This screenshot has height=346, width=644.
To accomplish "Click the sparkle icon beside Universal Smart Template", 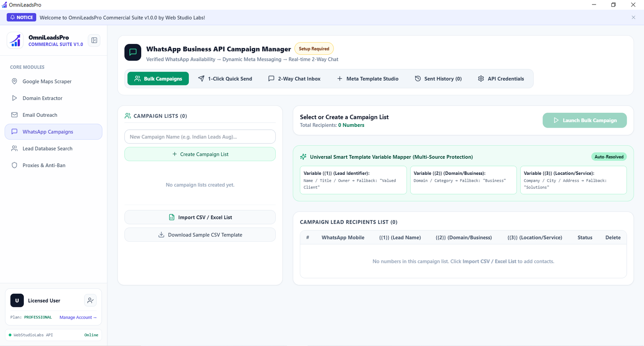I will pyautogui.click(x=303, y=157).
